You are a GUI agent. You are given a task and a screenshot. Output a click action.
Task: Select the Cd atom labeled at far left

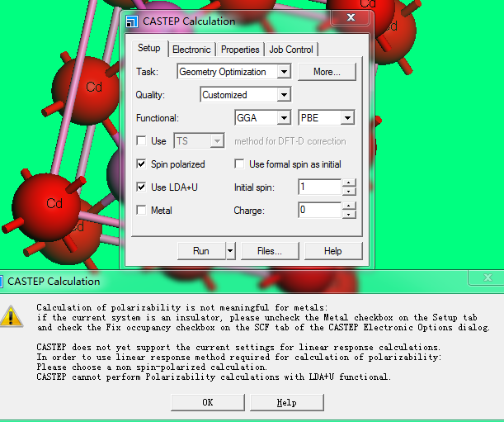coord(46,207)
